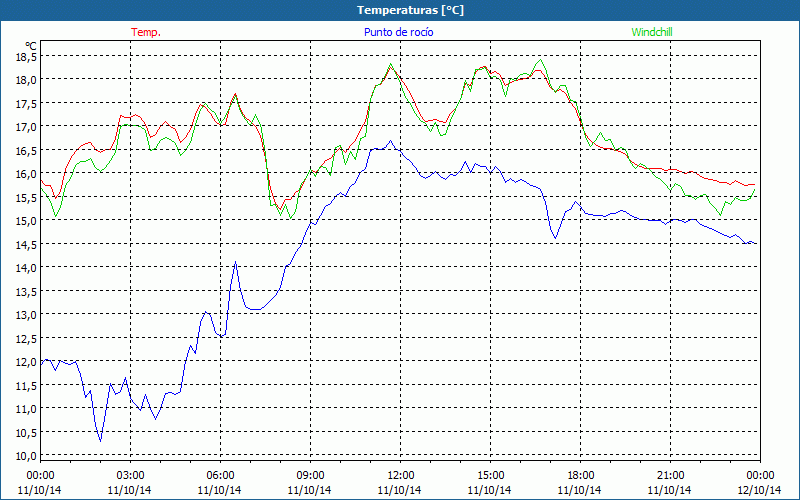Click the 13,5 y-axis value
Image resolution: width=800 pixels, height=500 pixels.
tap(26, 291)
